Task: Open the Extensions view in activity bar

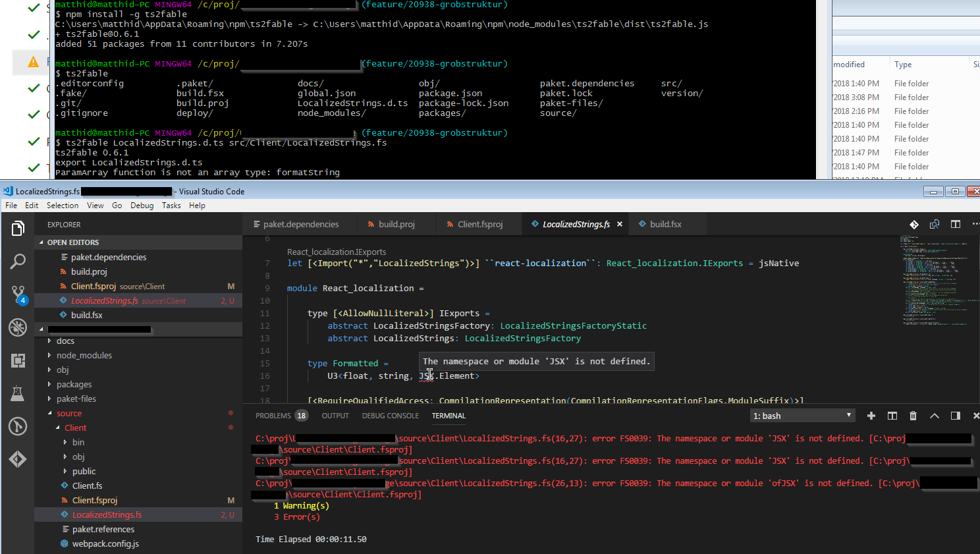Action: click(x=18, y=360)
